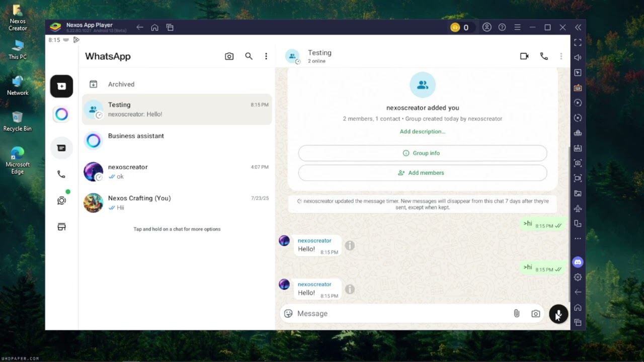
Task: Open recent apps from player title bar
Action: coord(170,28)
